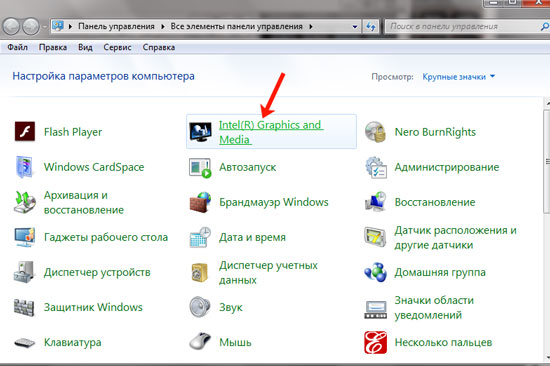Image resolution: width=550 pixels, height=366 pixels.
Task: Open the Клавиатура keyboard icon
Action: (x=24, y=342)
